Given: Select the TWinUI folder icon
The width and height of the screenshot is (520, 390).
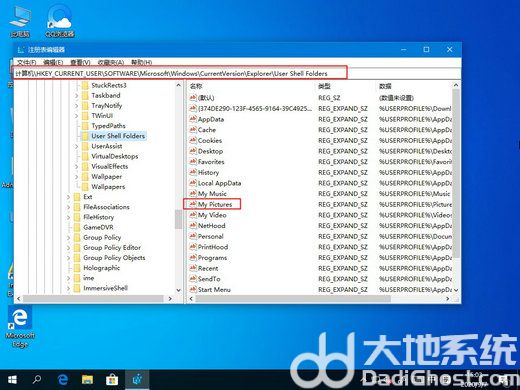Looking at the screenshot, I should [x=85, y=116].
